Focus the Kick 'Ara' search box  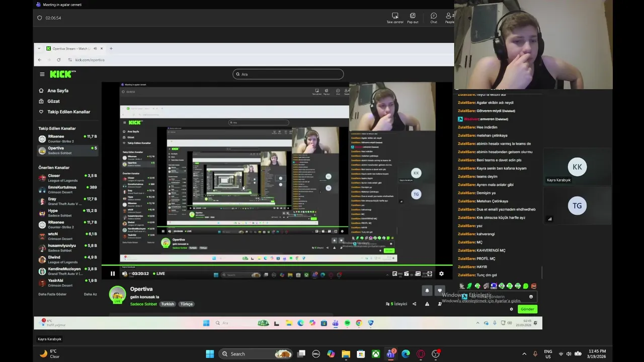point(288,74)
